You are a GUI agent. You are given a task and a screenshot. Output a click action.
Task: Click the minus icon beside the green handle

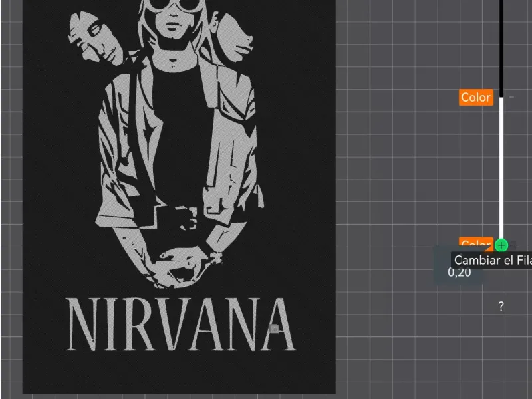coord(512,244)
